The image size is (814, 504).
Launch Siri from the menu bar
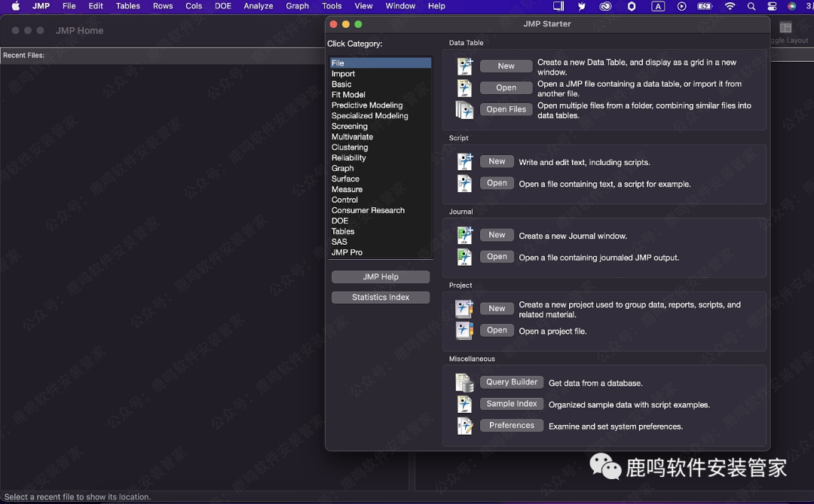pyautogui.click(x=791, y=6)
